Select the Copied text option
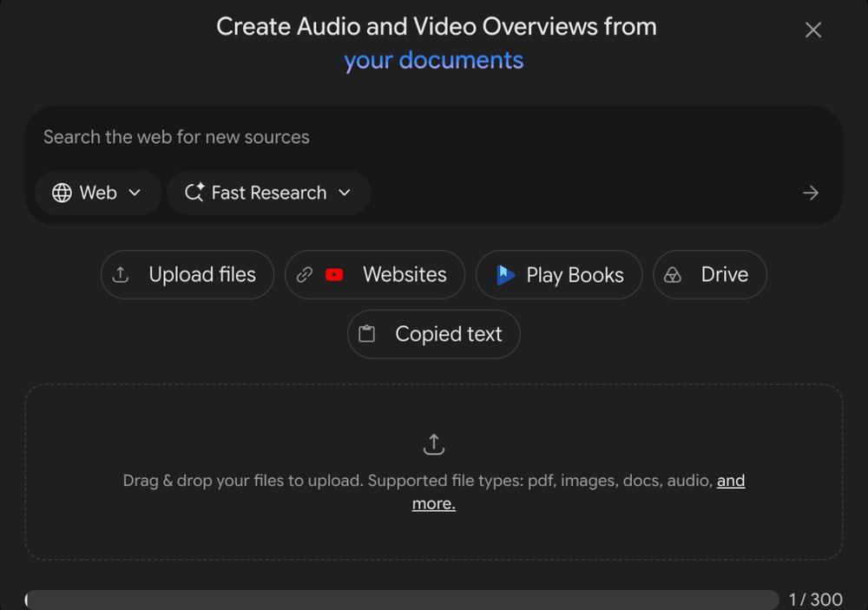The image size is (868, 610). coord(433,334)
